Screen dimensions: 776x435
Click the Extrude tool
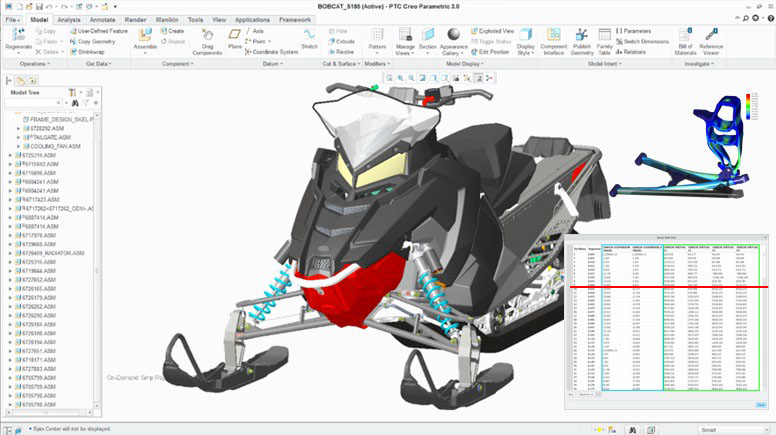[x=342, y=42]
